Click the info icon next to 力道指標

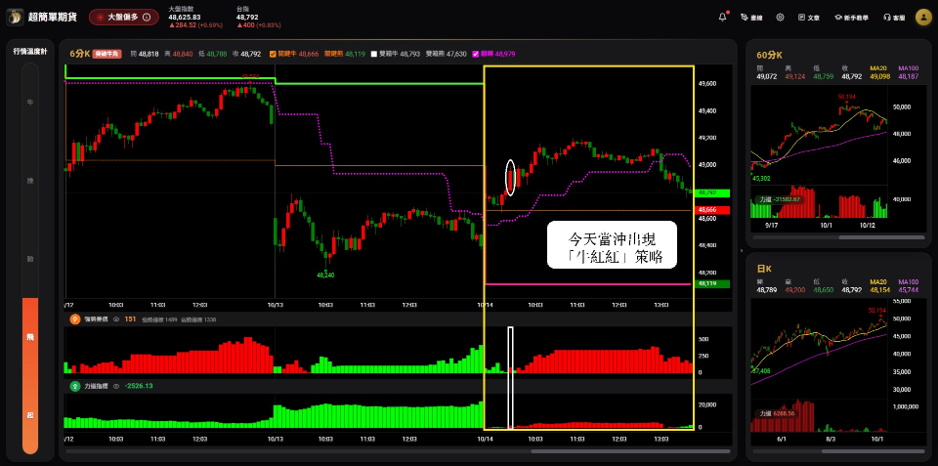point(117,386)
